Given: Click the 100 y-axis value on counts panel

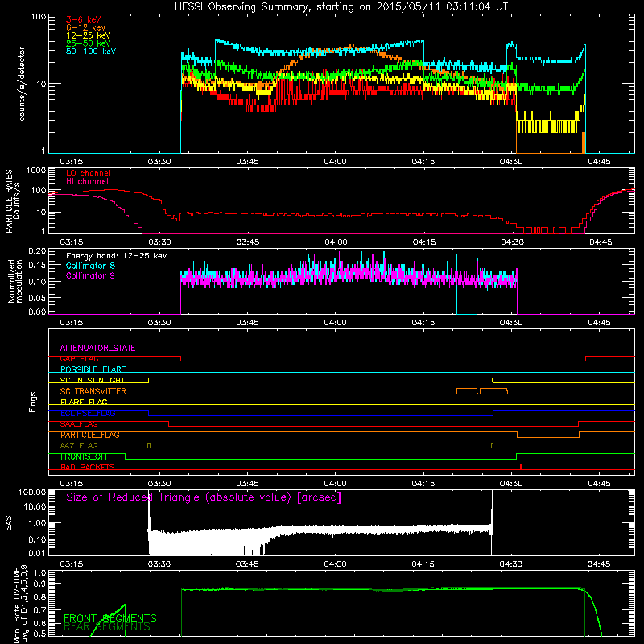Looking at the screenshot, I should [x=39, y=17].
